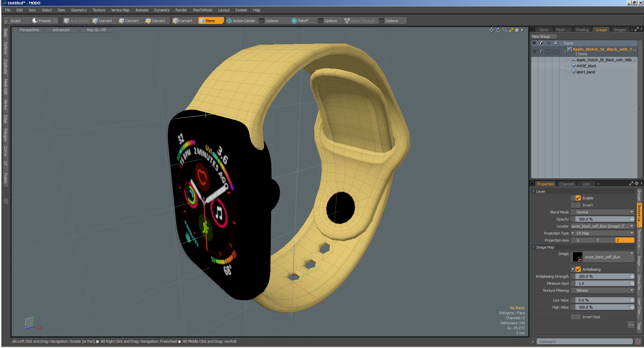Screen dimensions: 644x348
Task: Expand the Properties panel with the arrows icon
Action: tap(631, 184)
